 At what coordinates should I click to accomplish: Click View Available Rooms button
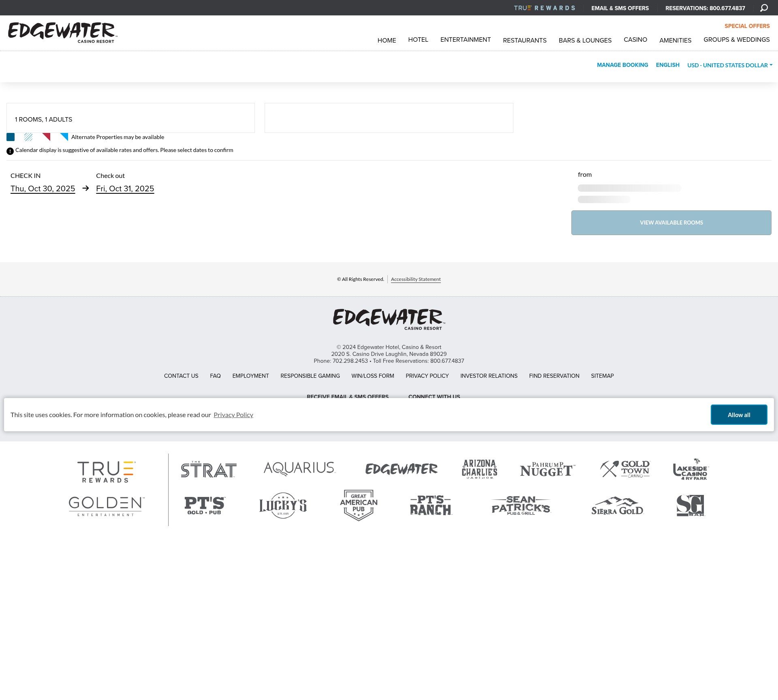pyautogui.click(x=671, y=223)
